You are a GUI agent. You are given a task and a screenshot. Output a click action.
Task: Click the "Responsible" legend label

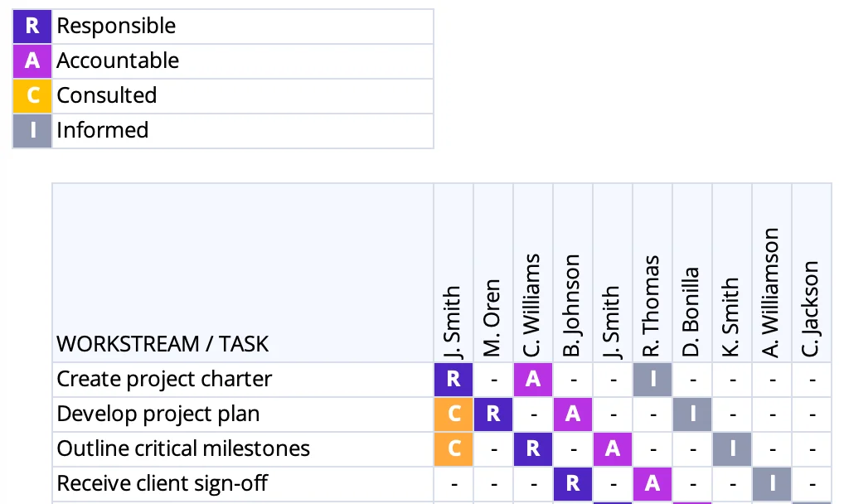116,27
